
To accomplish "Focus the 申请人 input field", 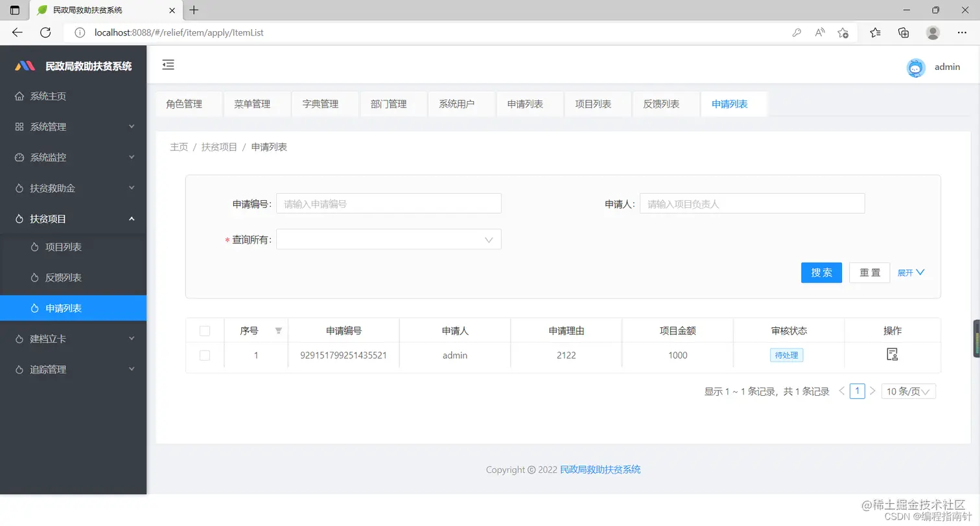I will click(752, 203).
